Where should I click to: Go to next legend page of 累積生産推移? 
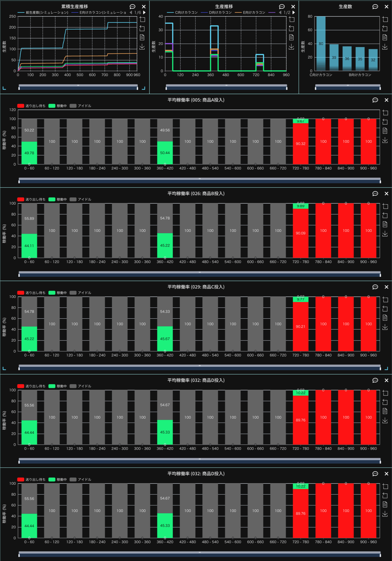(x=144, y=12)
